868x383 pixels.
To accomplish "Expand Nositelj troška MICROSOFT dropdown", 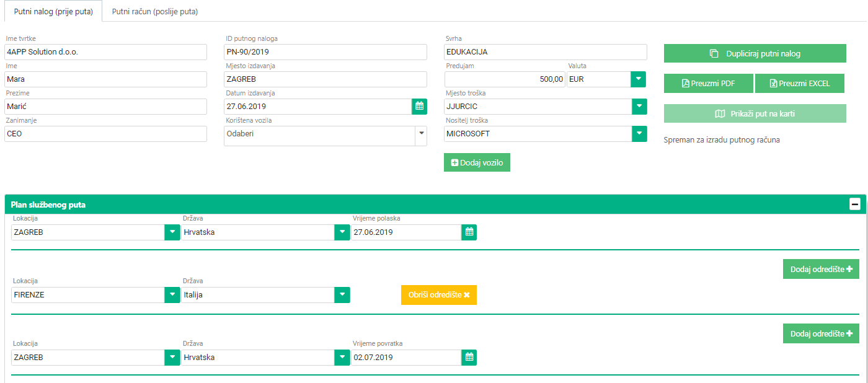I will [639, 134].
